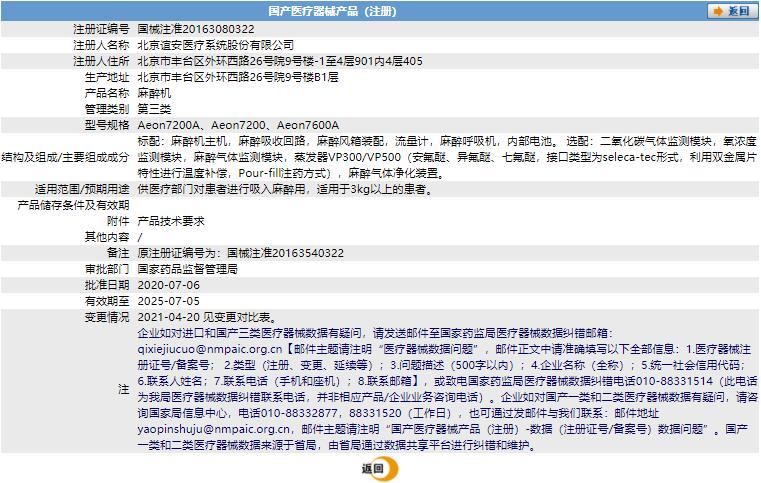Viewport: 761px width, 483px height.
Task: Click management category value 第三类
Action: tap(154, 109)
